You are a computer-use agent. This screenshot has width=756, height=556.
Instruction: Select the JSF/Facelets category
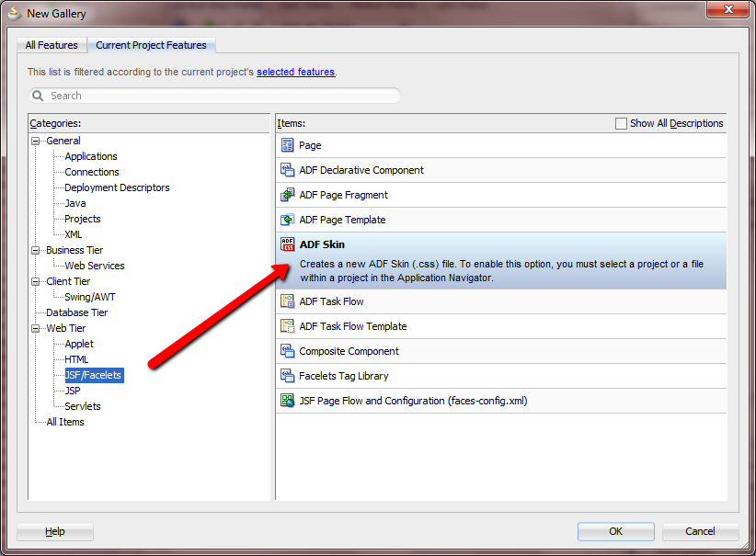tap(95, 375)
